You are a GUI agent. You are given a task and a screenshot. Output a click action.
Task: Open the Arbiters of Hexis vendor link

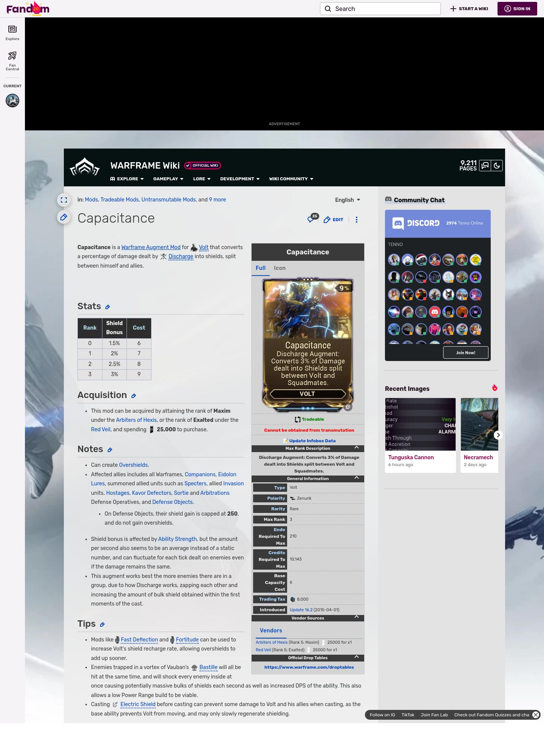click(x=272, y=642)
